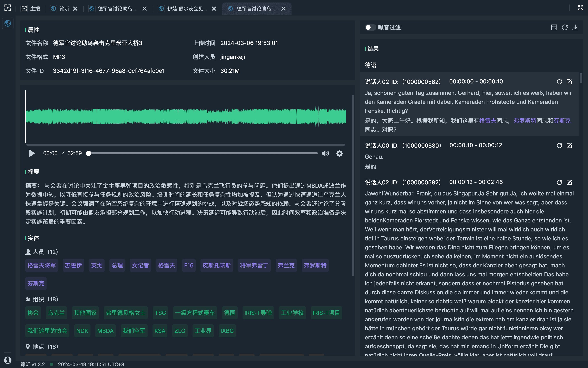Close the 谛听 tab
Viewport: 588px width, 368px height.
click(75, 9)
